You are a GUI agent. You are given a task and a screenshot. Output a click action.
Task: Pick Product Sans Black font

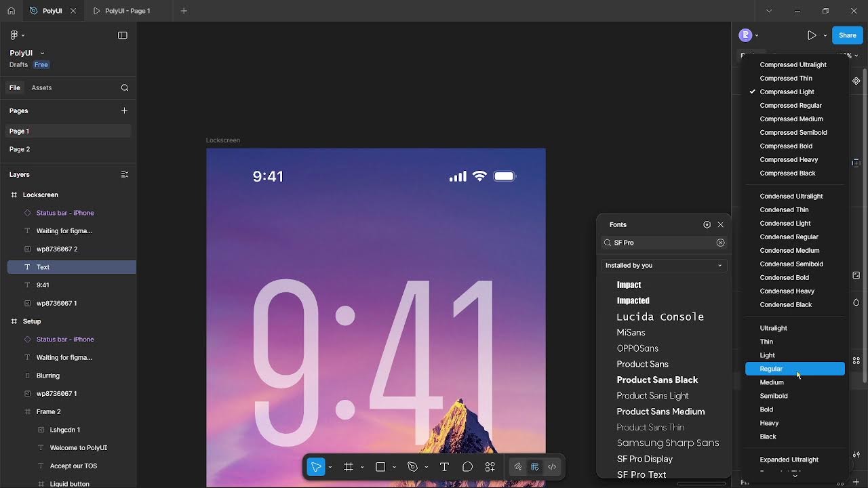click(657, 380)
